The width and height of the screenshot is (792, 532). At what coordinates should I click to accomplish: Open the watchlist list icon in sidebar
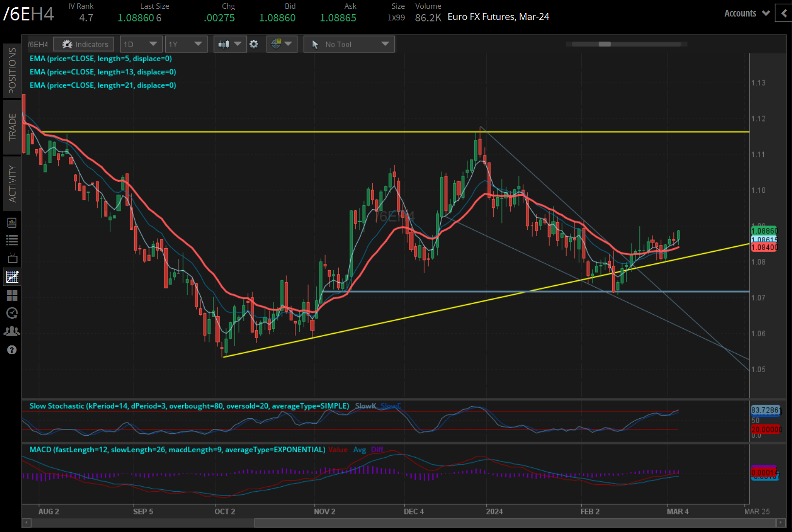click(12, 240)
